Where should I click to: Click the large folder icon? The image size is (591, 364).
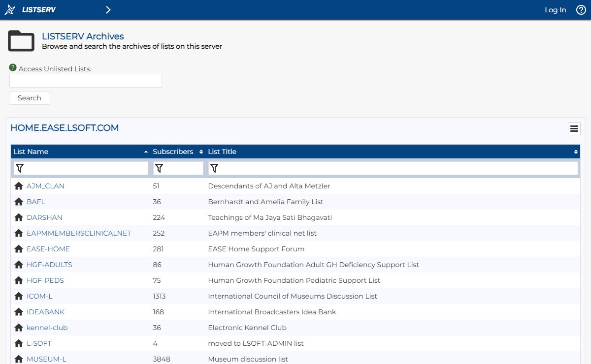click(21, 41)
